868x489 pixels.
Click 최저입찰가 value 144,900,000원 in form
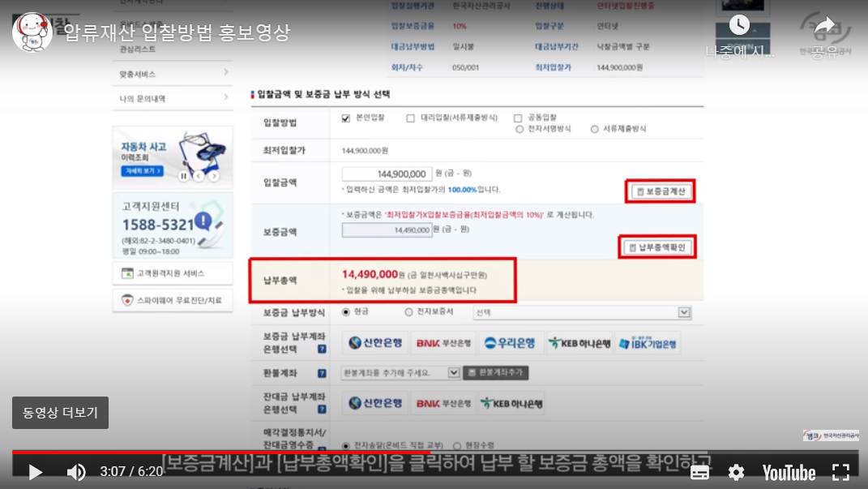click(365, 151)
